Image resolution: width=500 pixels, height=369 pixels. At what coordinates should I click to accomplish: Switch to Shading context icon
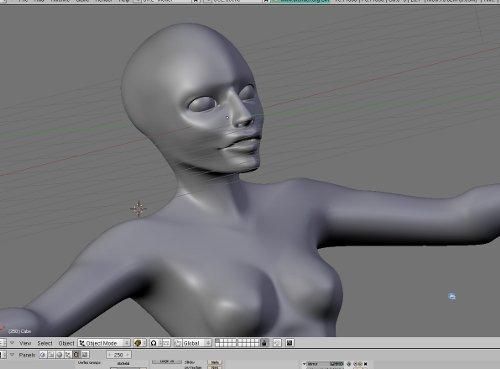click(x=59, y=355)
